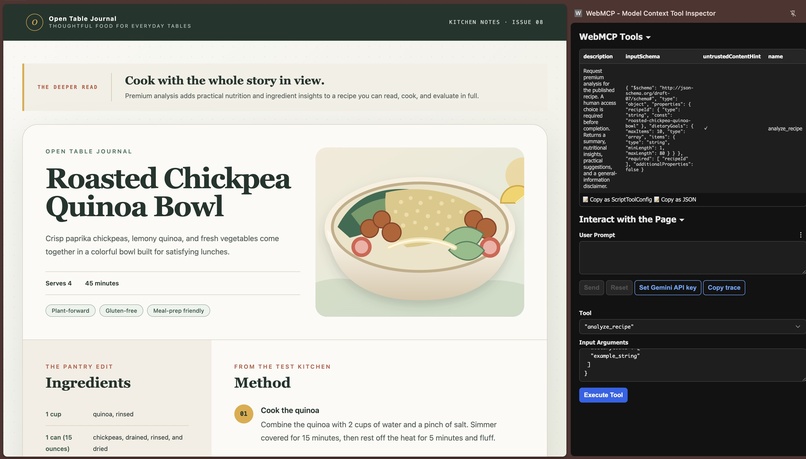Viewport: 806px width, 459px height.
Task: Click the 'THOUGHTFUL FOOD FOR EVERYDAY TABLES' tagline
Action: [120, 26]
